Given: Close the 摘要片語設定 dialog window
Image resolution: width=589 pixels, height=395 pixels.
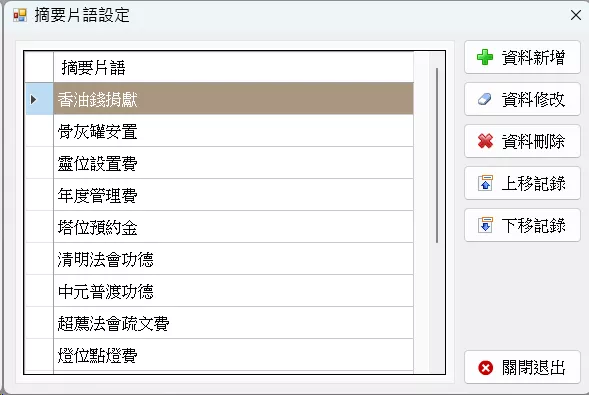Looking at the screenshot, I should click(575, 15).
